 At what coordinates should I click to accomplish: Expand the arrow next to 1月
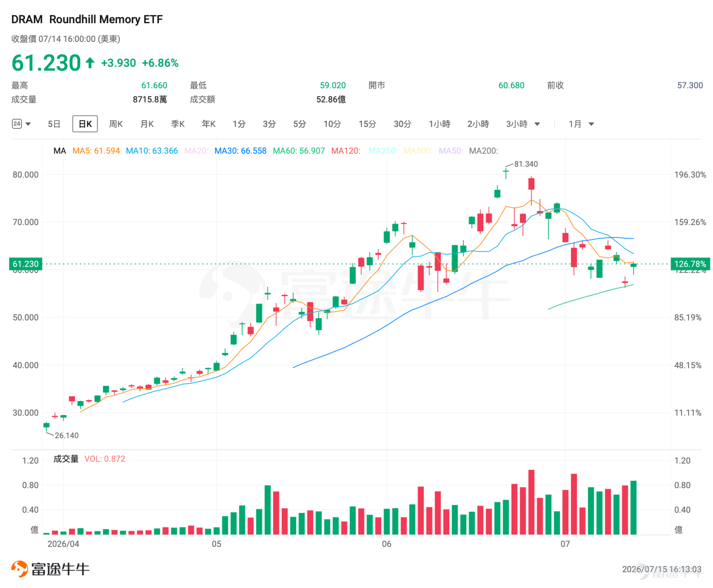[591, 124]
